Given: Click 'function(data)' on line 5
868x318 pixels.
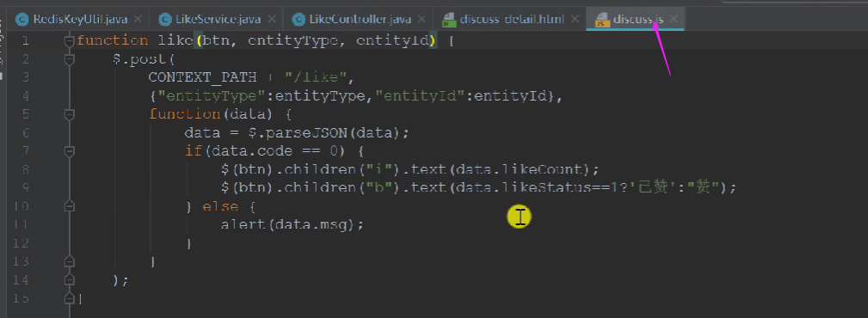Looking at the screenshot, I should (211, 114).
